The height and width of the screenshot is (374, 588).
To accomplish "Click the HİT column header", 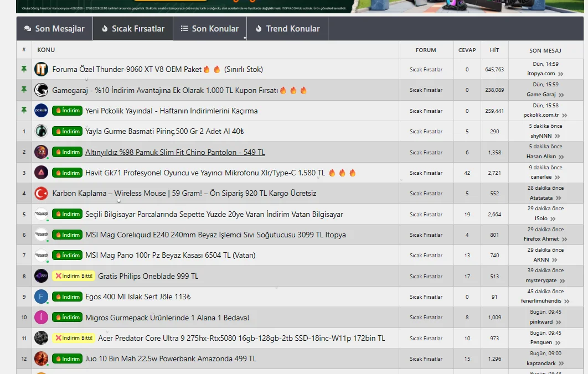I will point(494,50).
